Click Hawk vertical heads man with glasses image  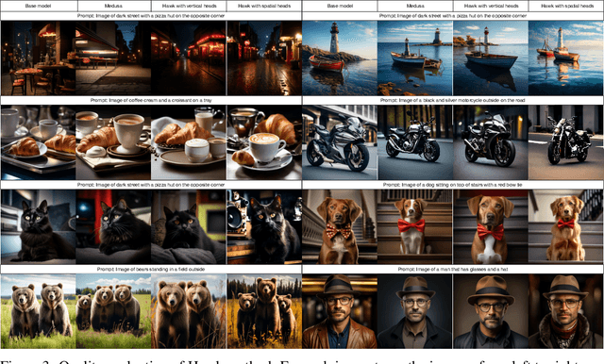pos(491,311)
